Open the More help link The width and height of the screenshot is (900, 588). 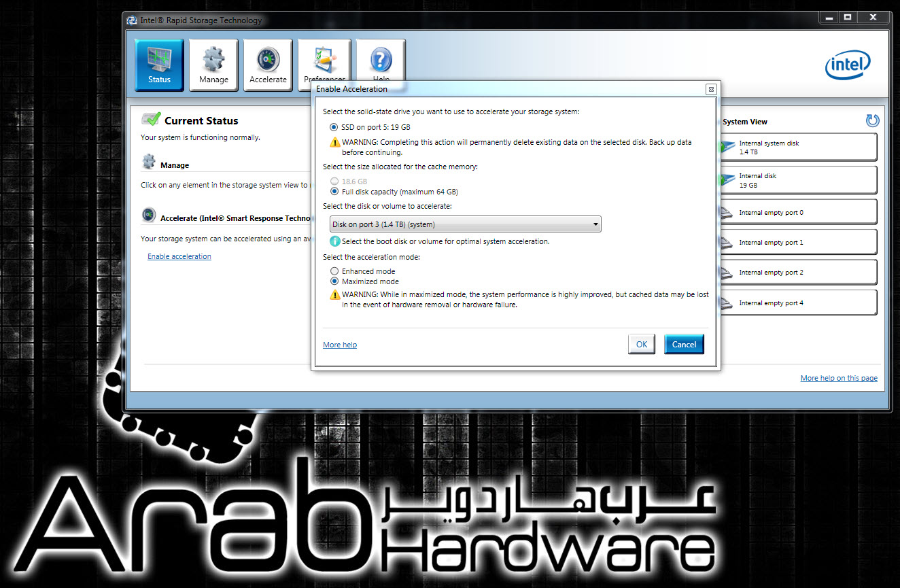tap(340, 345)
